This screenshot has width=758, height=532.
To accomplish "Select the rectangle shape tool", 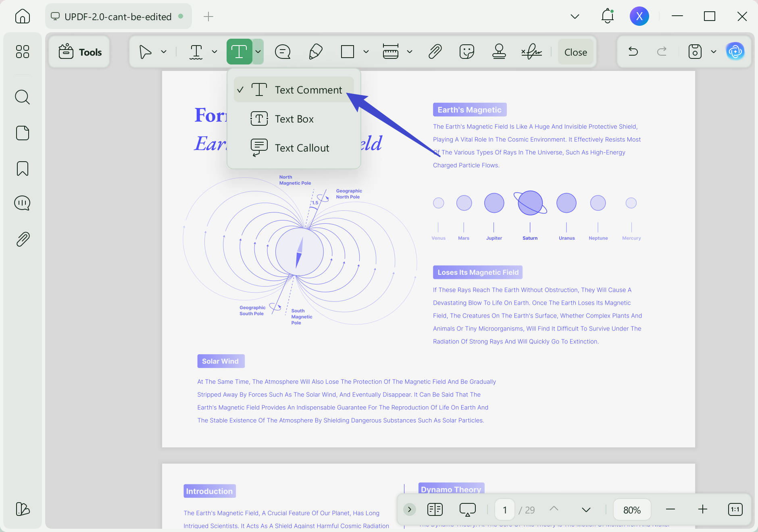I will tap(347, 52).
